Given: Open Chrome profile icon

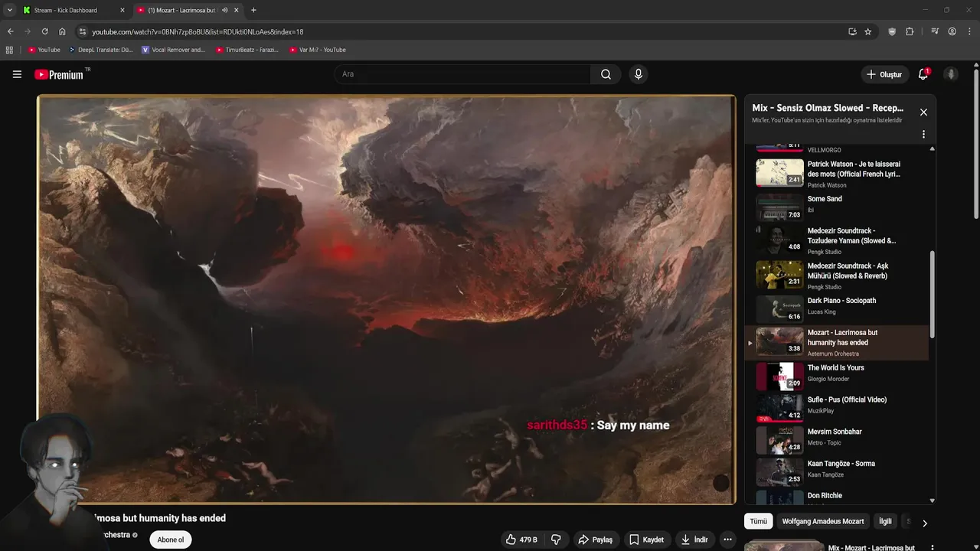Looking at the screenshot, I should coord(952,31).
